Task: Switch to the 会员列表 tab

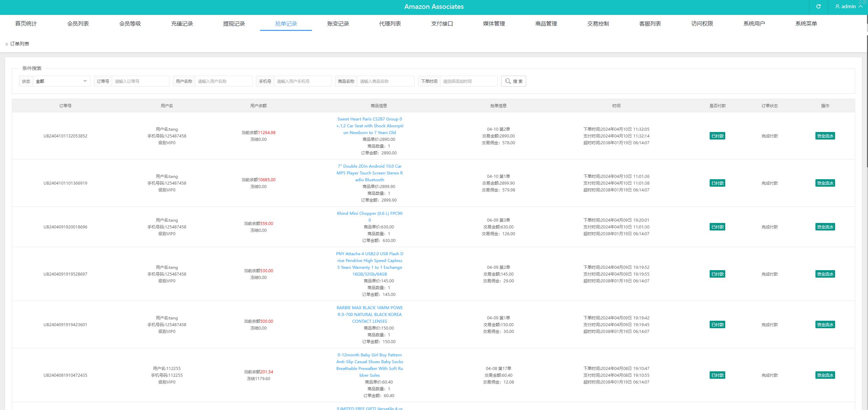Action: coord(78,23)
